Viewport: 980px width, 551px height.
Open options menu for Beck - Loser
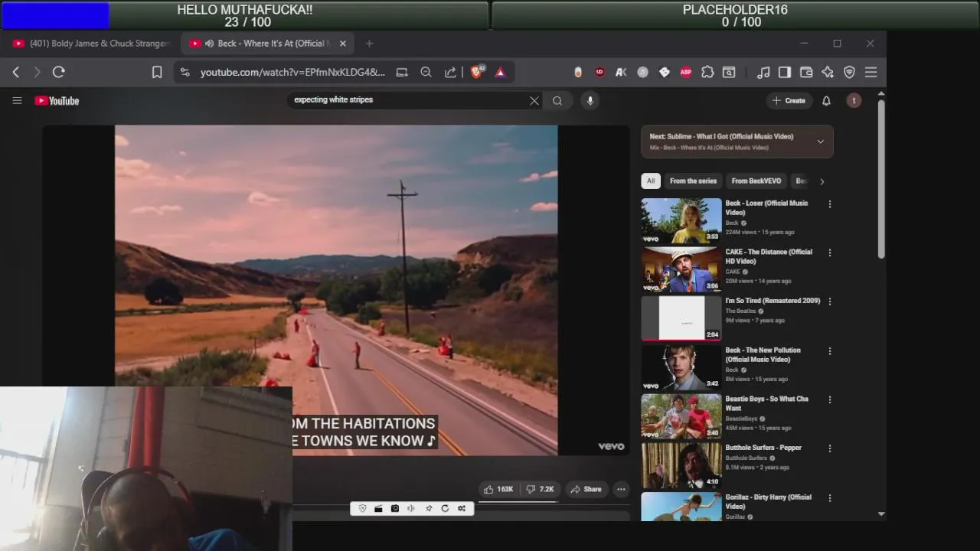[829, 204]
